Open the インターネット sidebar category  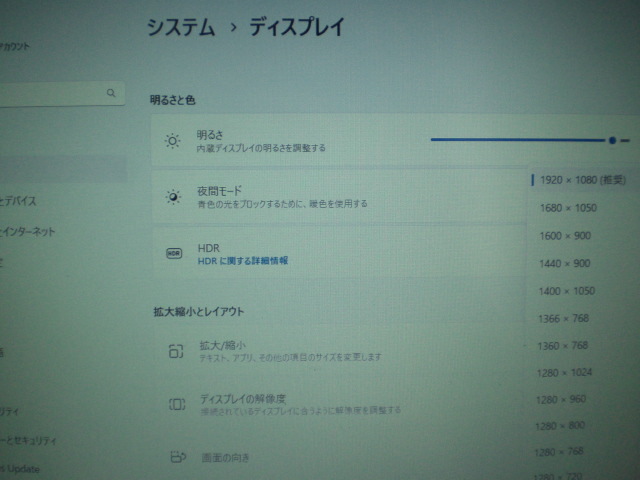(27, 232)
